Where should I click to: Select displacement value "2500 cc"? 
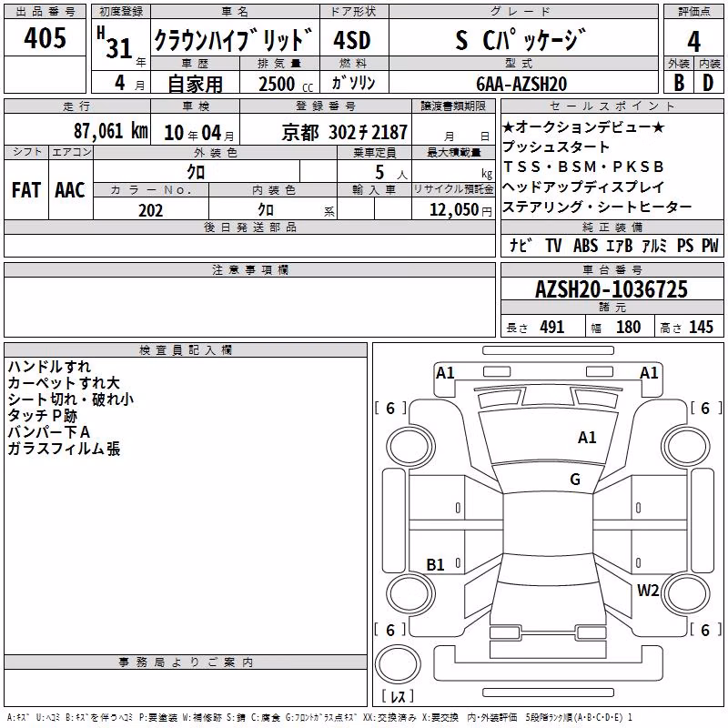point(286,84)
